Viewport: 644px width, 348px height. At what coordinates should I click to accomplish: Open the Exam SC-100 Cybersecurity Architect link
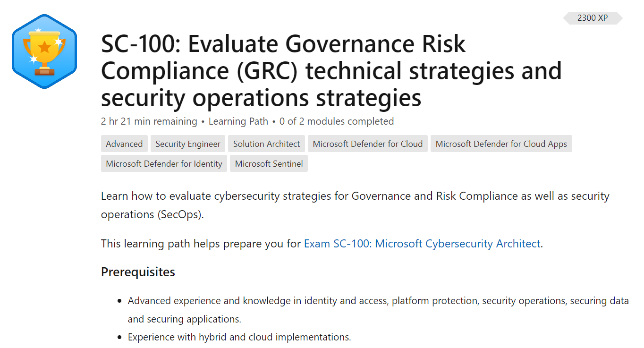(422, 244)
